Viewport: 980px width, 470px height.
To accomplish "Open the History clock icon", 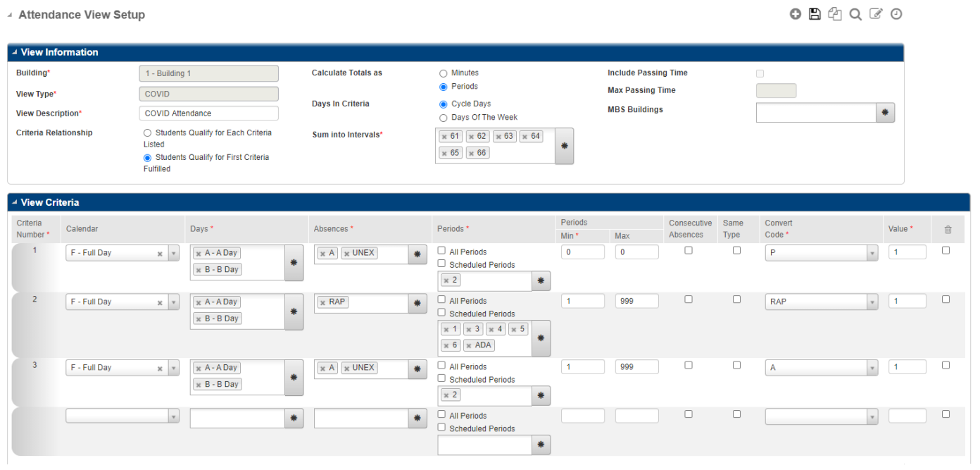I will tap(896, 13).
